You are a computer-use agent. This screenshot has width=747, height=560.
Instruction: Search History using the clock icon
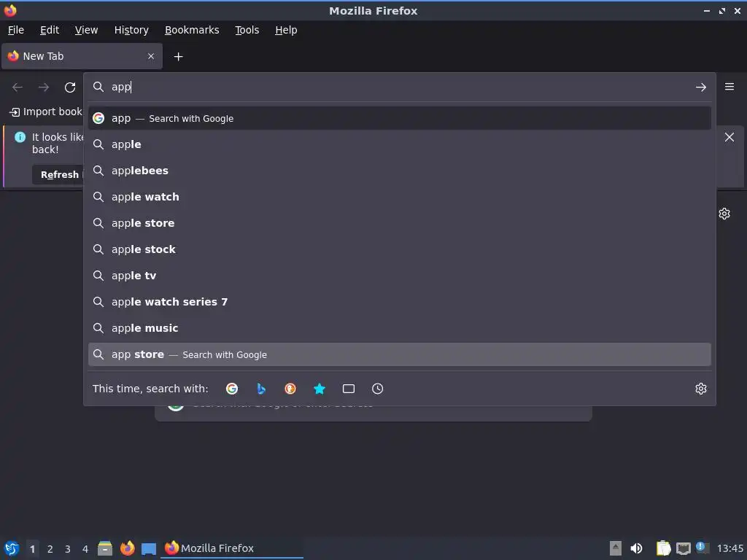click(x=377, y=389)
